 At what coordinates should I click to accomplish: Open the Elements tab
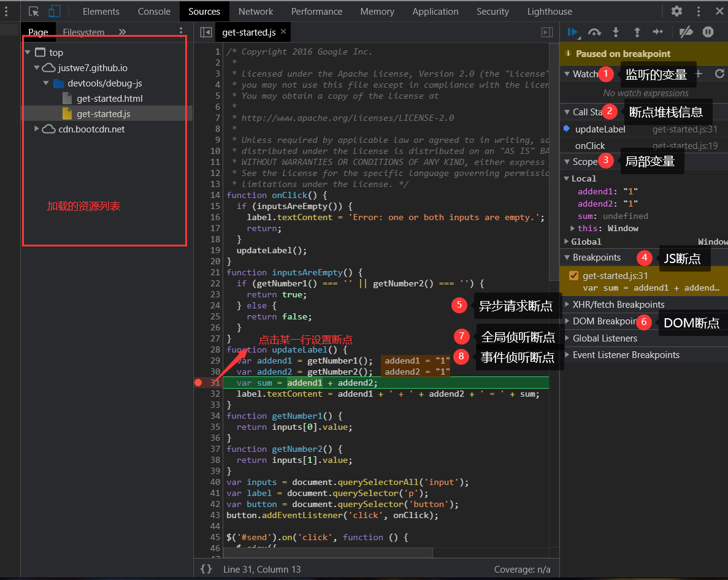coord(101,11)
